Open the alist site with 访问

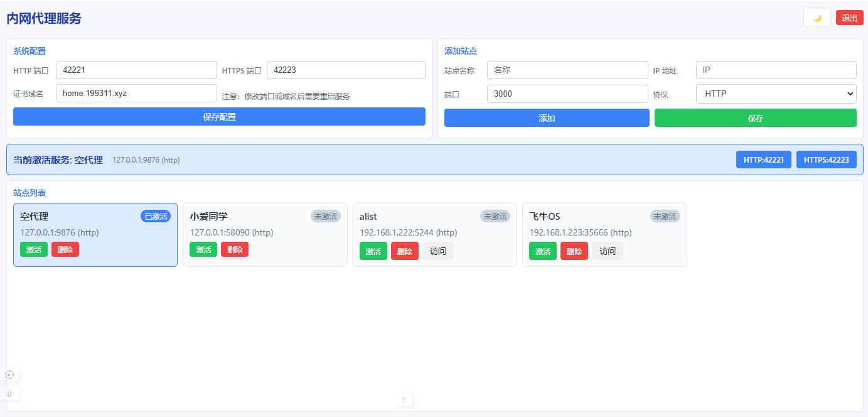tap(437, 251)
